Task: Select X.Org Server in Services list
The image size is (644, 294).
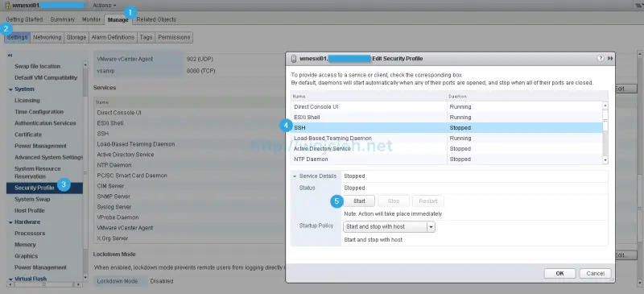Action: pos(113,238)
